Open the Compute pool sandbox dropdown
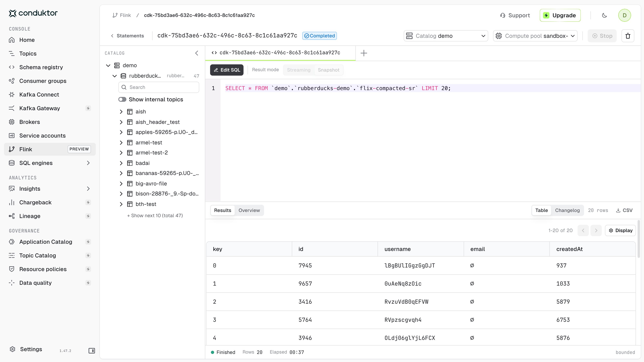644x362 pixels. pos(535,36)
